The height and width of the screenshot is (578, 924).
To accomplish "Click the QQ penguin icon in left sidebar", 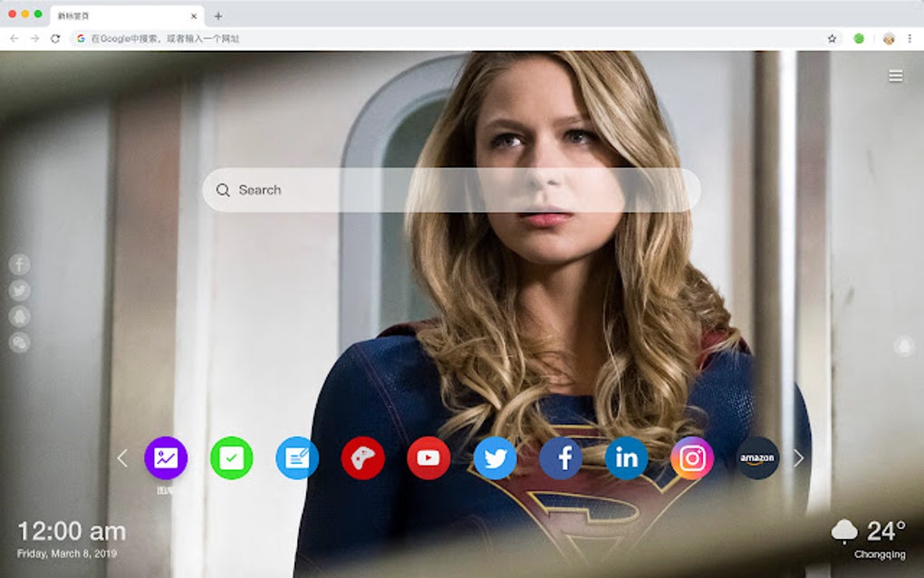I will [19, 316].
